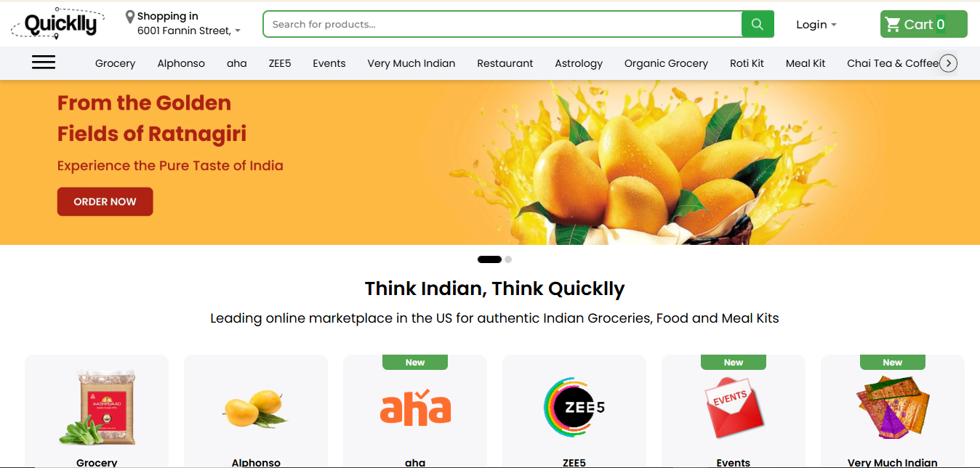Open the hamburger menu icon
The width and height of the screenshot is (980, 468).
[x=44, y=62]
